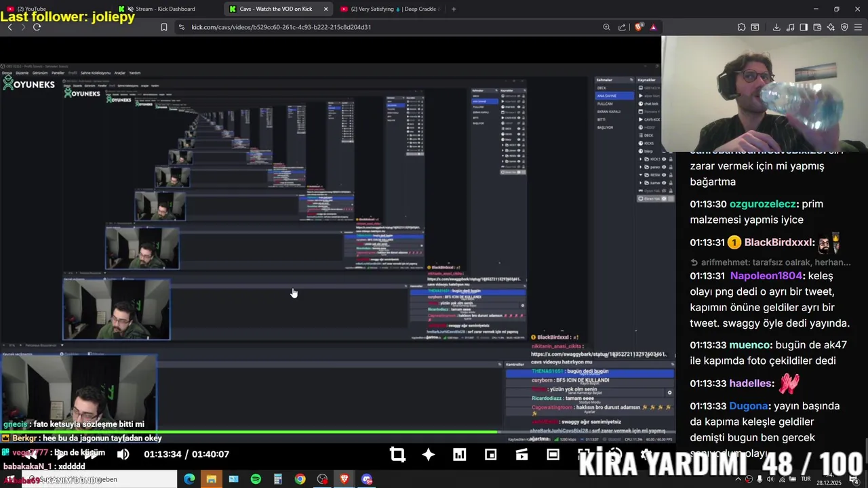Collapse the RESIM folder arrow in recorded OBS
Screen dimensions: 868x488
click(642, 174)
